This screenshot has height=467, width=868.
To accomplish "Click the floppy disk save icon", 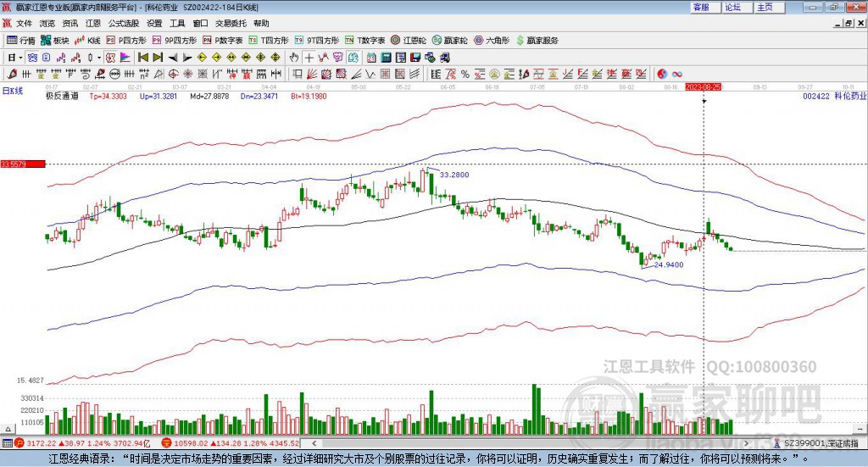I will click(415, 58).
